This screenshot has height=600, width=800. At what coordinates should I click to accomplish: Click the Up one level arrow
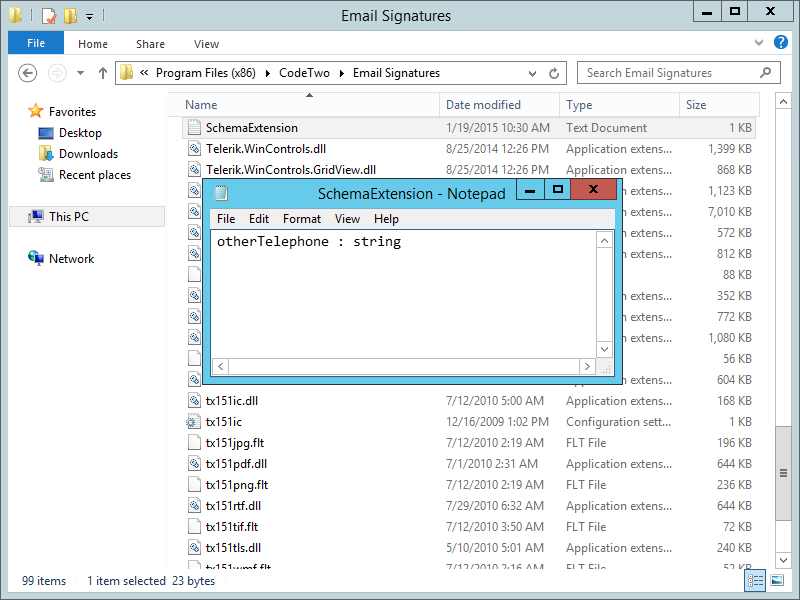103,73
